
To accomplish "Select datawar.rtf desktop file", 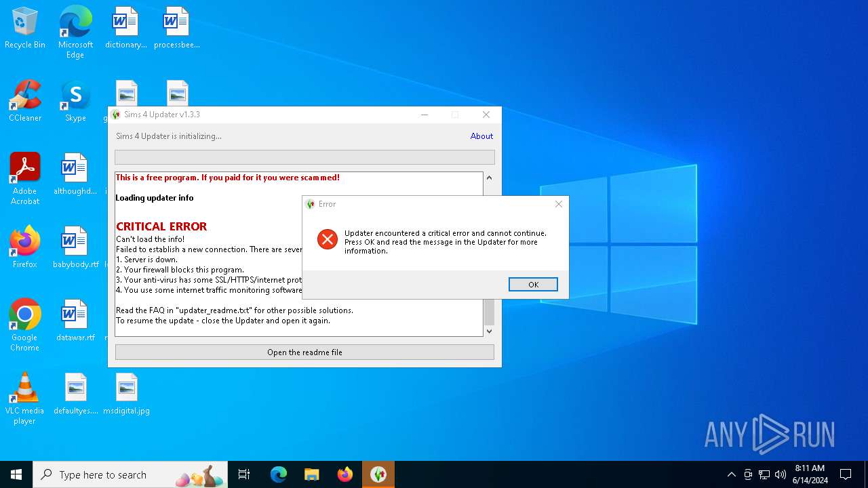I will pos(75,321).
